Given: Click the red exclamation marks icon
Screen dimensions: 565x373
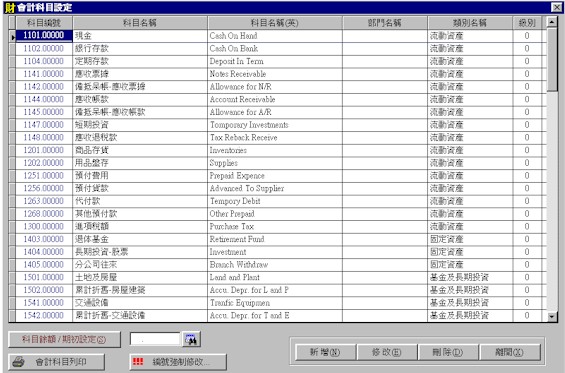Looking at the screenshot, I should pyautogui.click(x=138, y=361).
